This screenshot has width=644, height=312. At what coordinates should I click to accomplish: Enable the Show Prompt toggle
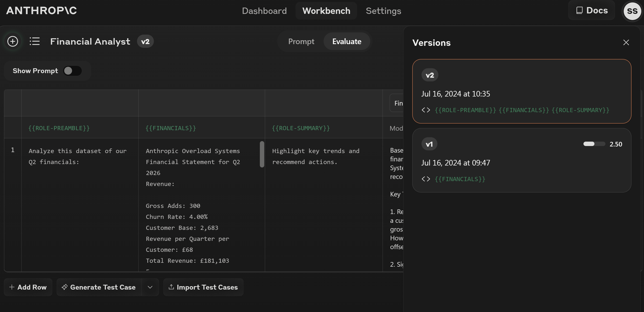[72, 71]
